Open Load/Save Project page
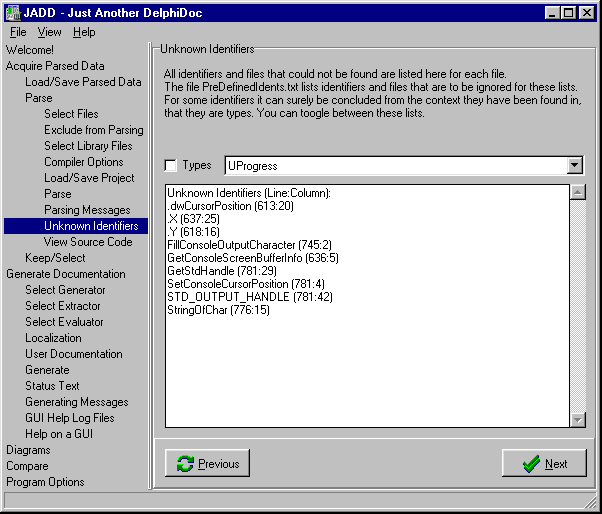The height and width of the screenshot is (514, 602). click(x=89, y=178)
